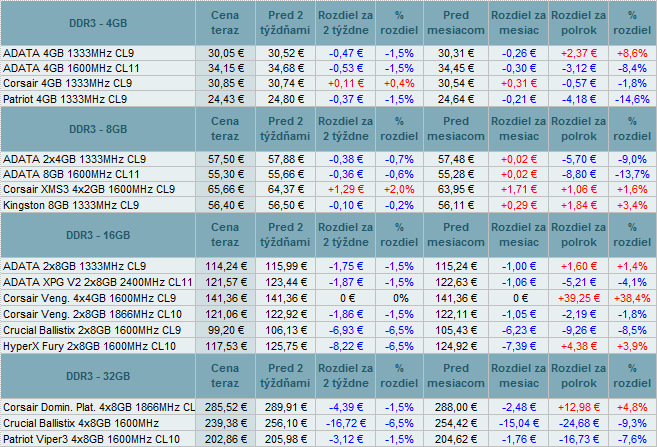Select the ADATA 4GB 1600MHz CL11 row label
Viewport: 657px width, 447px height.
[71, 68]
